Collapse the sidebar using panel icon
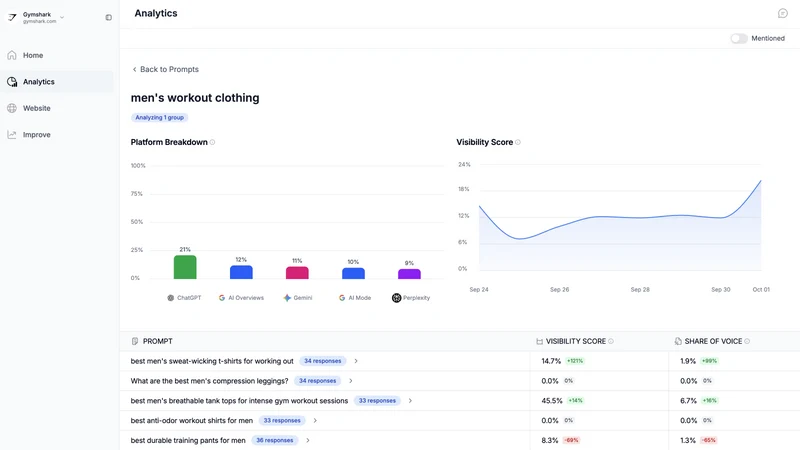This screenshot has width=800, height=450. 109,17
